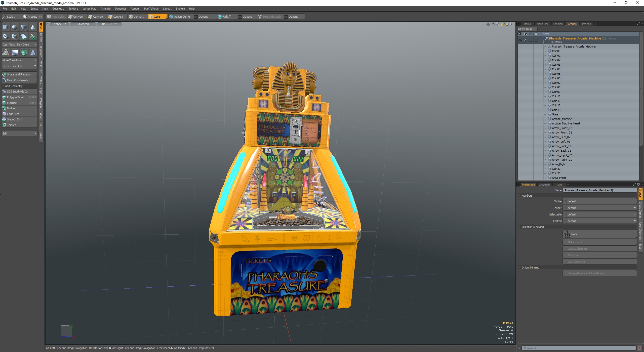Click the viewport zoom magnifier icon
This screenshot has width=644, height=352.
[498, 24]
